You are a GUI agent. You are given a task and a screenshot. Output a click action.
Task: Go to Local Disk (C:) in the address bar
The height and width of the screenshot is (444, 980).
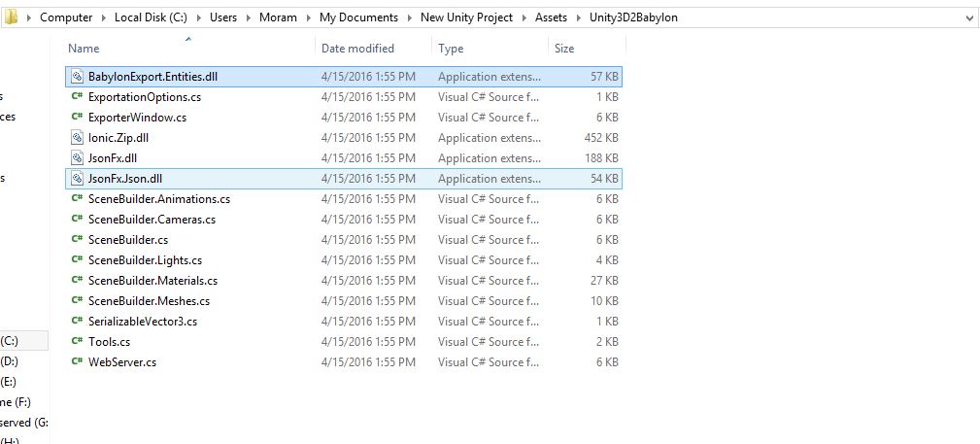[151, 17]
